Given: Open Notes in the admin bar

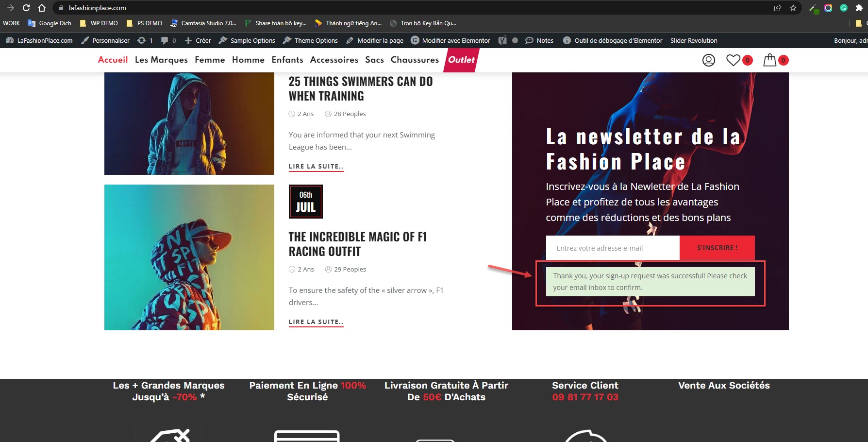Looking at the screenshot, I should pos(539,40).
